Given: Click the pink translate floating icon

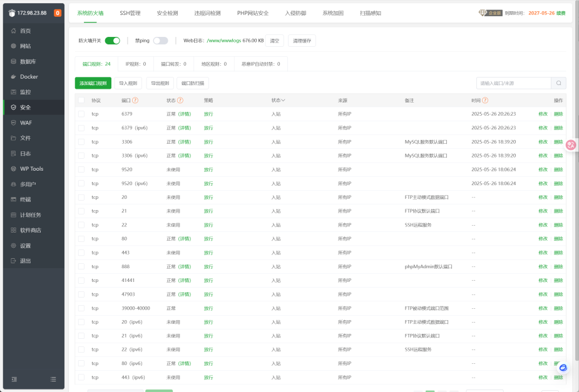Looking at the screenshot, I should pyautogui.click(x=571, y=145).
